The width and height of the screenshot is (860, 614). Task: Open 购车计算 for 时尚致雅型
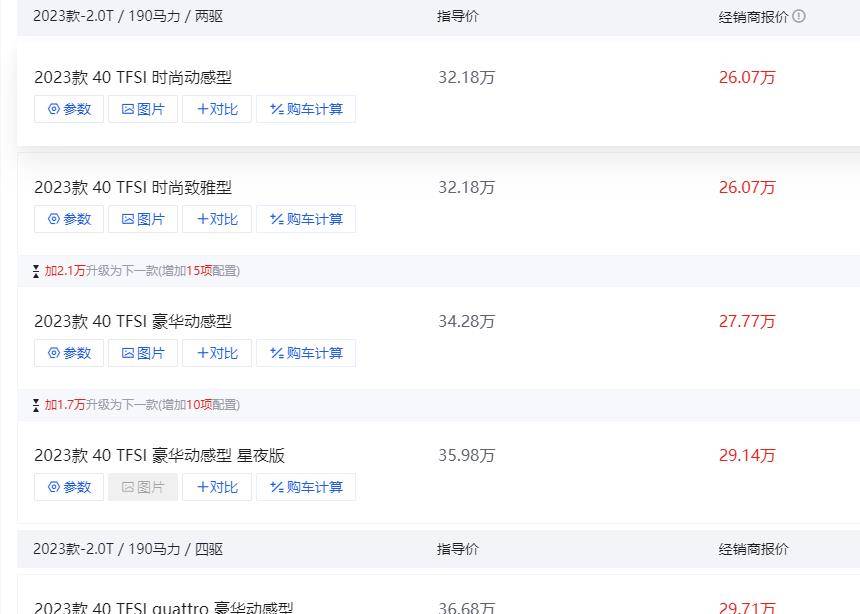pyautogui.click(x=306, y=219)
